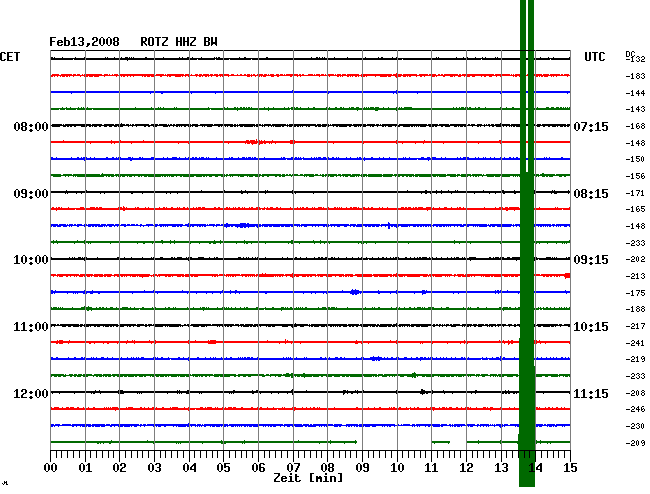Click the DC offset value -202
Screen dimensions: 650x494
click(635, 259)
